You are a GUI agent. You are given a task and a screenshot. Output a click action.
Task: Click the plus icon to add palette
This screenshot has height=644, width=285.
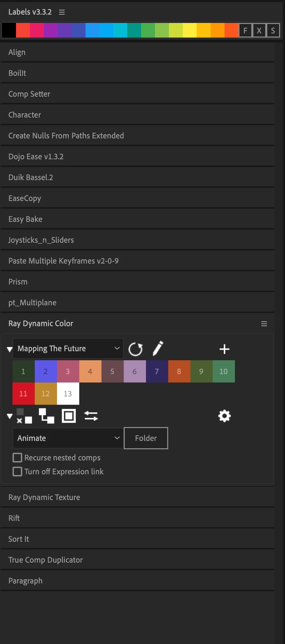(225, 349)
